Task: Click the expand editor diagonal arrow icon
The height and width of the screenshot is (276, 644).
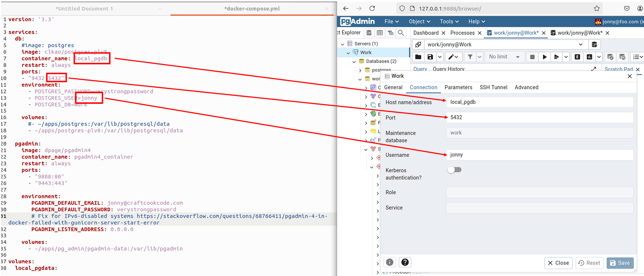Action: (x=593, y=69)
